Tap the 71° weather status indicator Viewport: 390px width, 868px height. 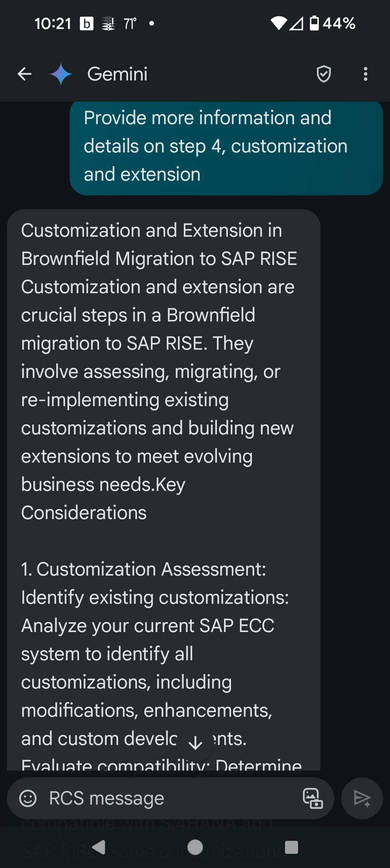click(130, 24)
